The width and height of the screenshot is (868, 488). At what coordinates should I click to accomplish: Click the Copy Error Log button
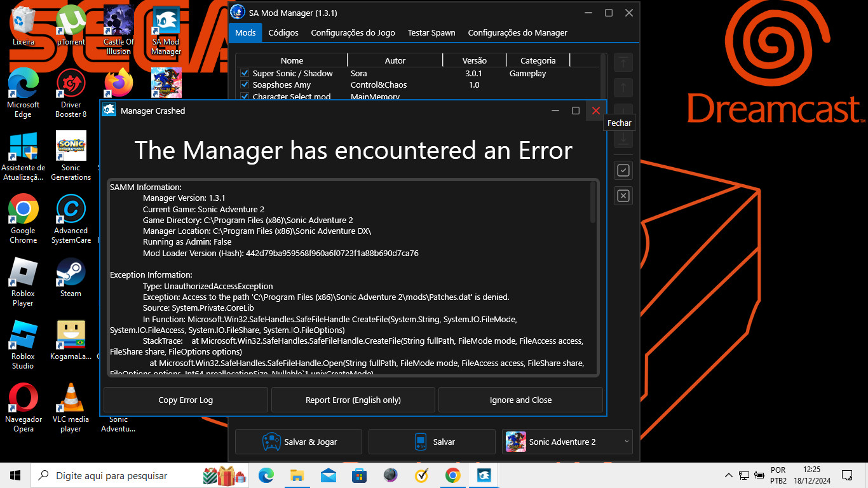tap(186, 400)
